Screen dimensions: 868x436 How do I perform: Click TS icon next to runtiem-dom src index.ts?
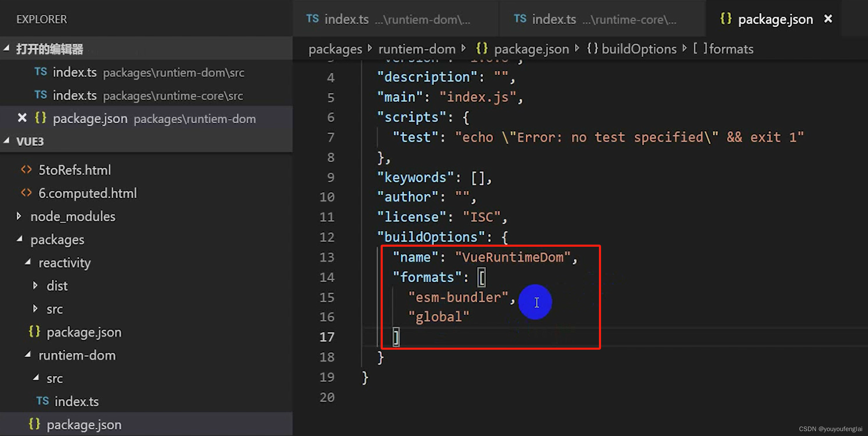(42, 401)
